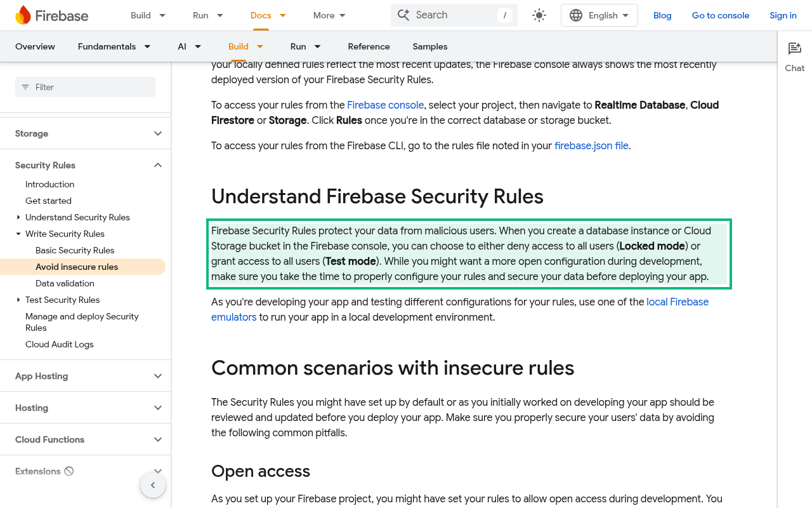
Task: Collapse the Write Security Rules tree item
Action: coord(18,234)
